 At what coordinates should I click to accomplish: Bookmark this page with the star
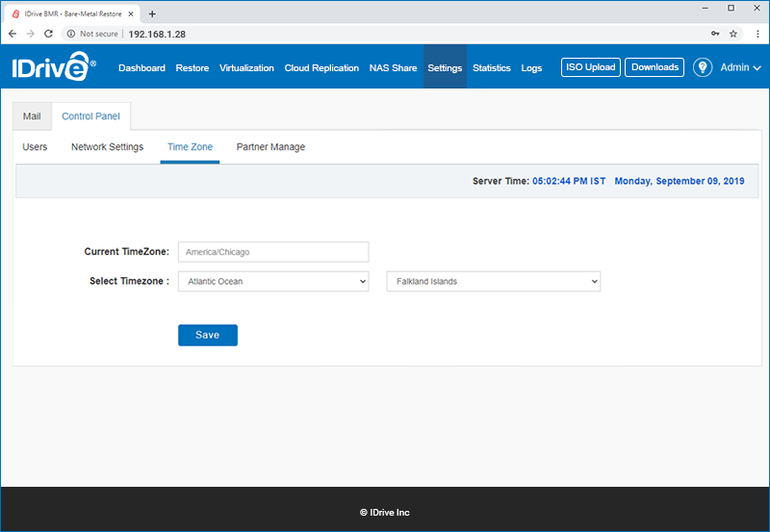tap(733, 34)
